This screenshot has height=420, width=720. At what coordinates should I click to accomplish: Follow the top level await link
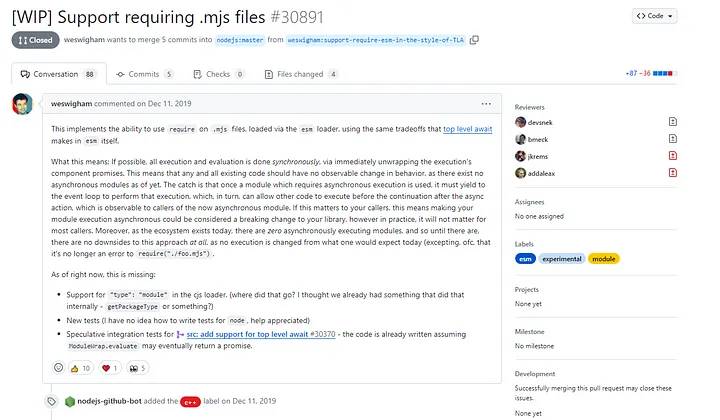coord(467,129)
